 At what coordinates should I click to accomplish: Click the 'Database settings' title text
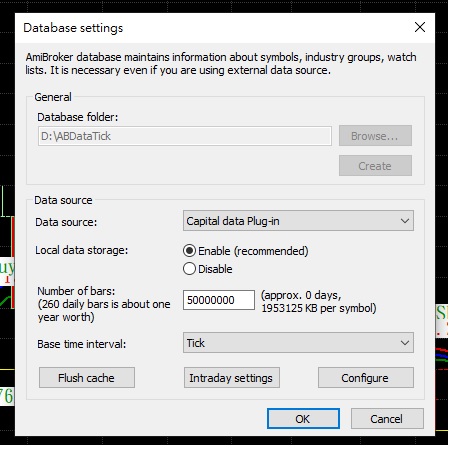[x=73, y=28]
